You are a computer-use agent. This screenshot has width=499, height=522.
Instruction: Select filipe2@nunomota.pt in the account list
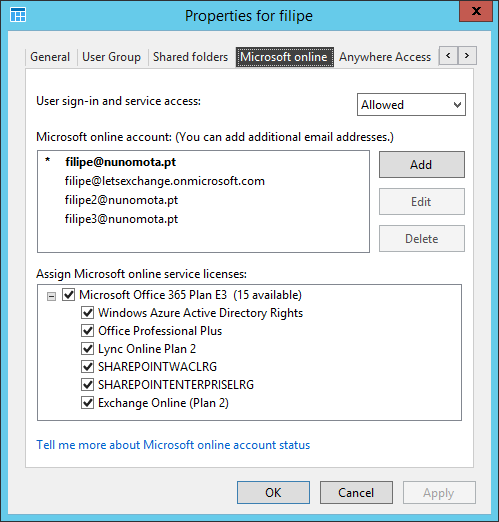(121, 200)
